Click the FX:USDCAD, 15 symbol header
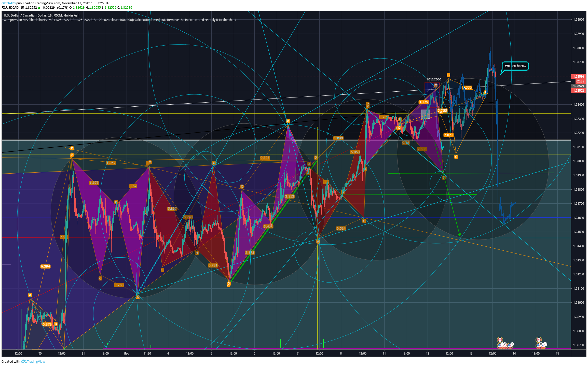This screenshot has width=588, height=366. click(x=12, y=7)
